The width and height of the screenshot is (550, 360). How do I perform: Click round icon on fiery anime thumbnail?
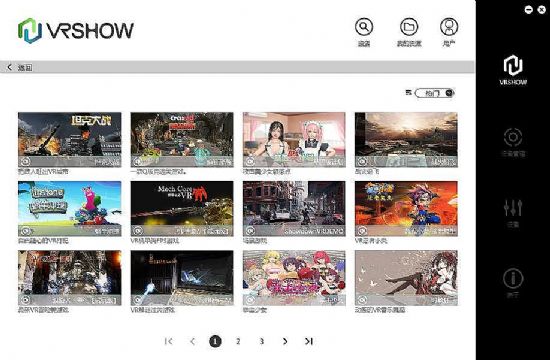tap(362, 231)
